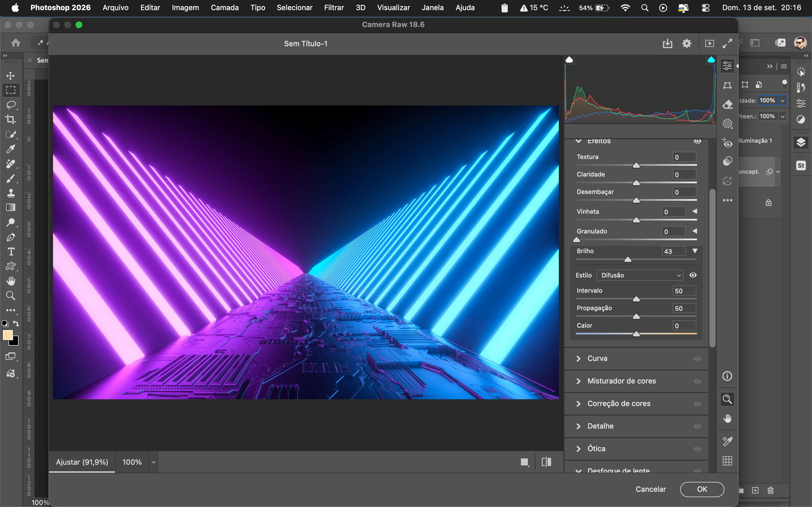Screen dimensions: 812x507
Task: Click the save image download icon
Action: pyautogui.click(x=667, y=44)
